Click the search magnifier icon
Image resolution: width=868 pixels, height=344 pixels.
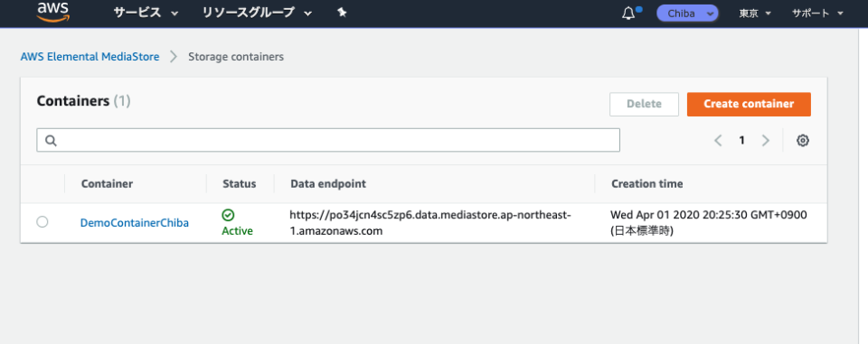[51, 141]
